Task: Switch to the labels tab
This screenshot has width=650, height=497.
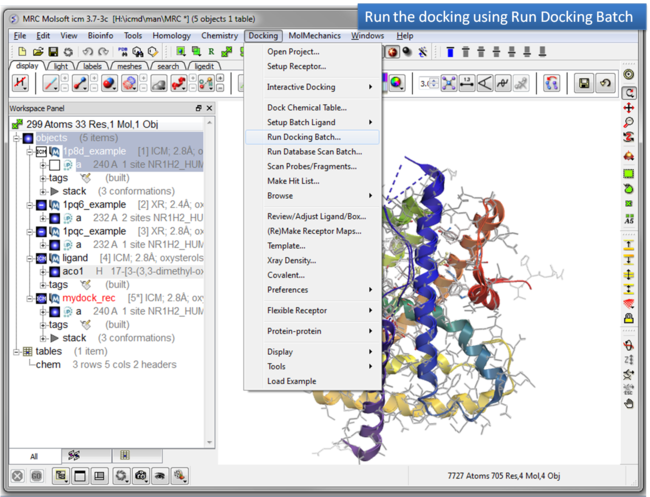Action: tap(95, 66)
